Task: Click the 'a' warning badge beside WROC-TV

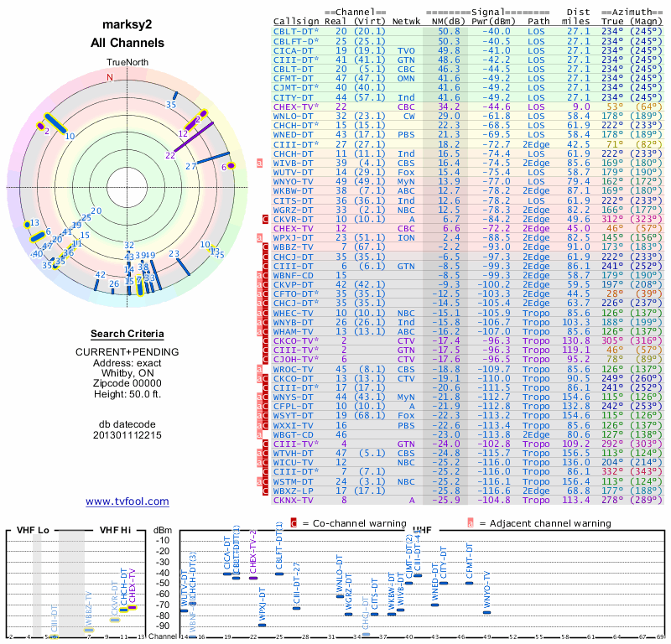Action: pos(259,369)
